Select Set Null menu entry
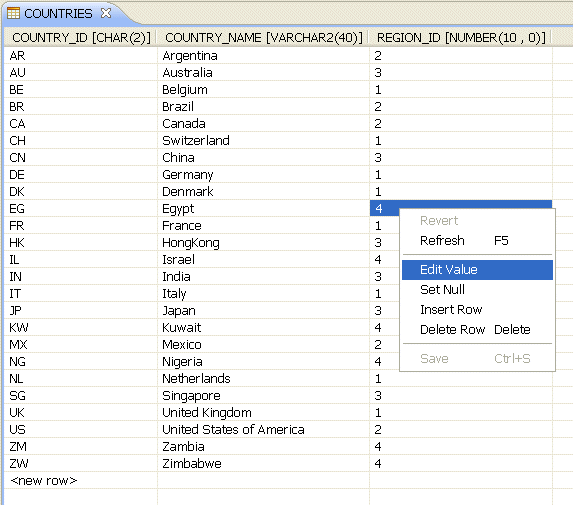Viewport: 573px width, 505px height. pyautogui.click(x=477, y=290)
